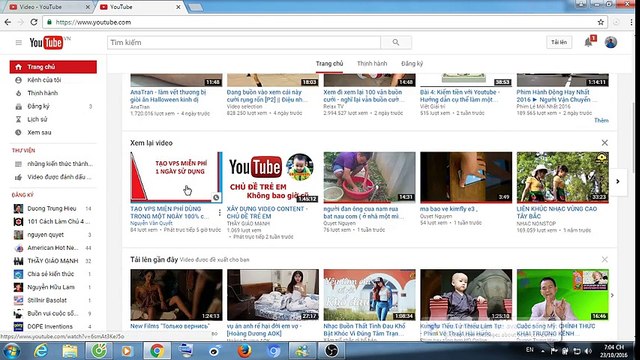
Task: Open the notifications bell
Action: pos(588,42)
